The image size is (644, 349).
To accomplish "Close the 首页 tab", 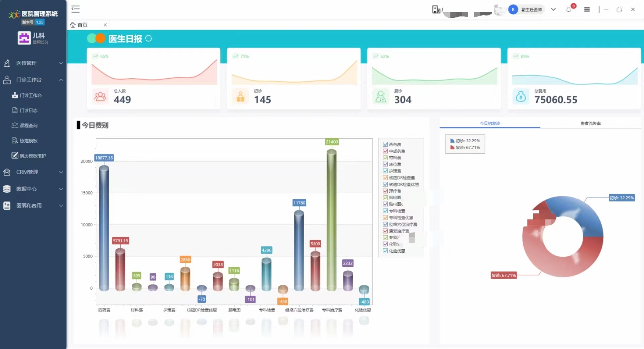I will pos(105,25).
